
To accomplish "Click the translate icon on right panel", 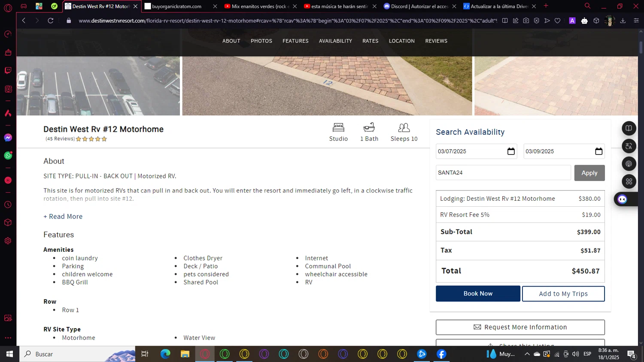I will pyautogui.click(x=629, y=146).
